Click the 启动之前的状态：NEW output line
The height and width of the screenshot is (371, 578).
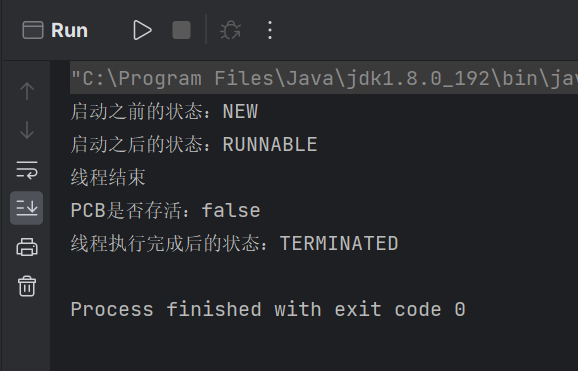pyautogui.click(x=164, y=111)
